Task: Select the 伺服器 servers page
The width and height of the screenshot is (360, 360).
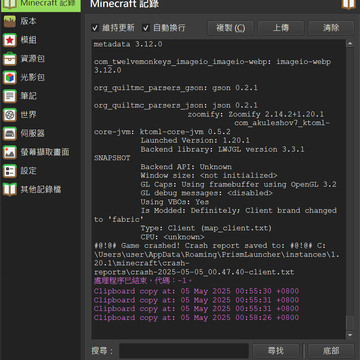Action: tap(40, 133)
